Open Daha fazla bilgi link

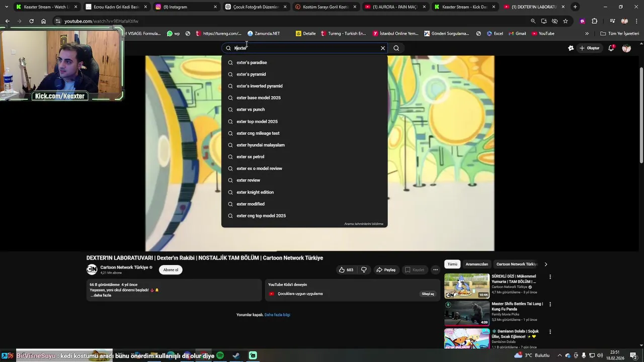coord(277,315)
